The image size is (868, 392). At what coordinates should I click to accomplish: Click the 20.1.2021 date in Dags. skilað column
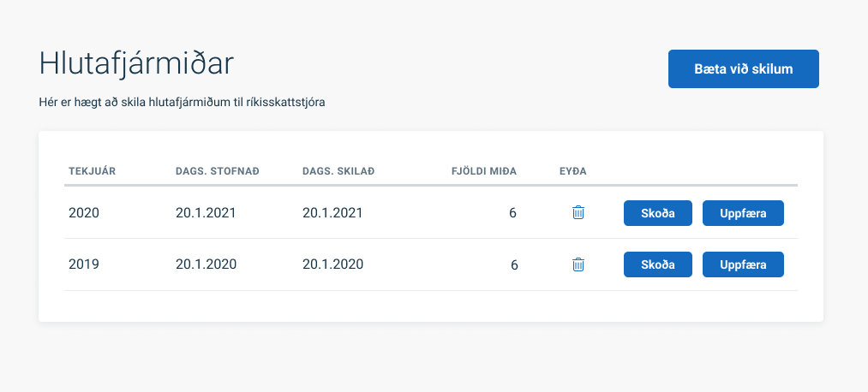click(332, 213)
